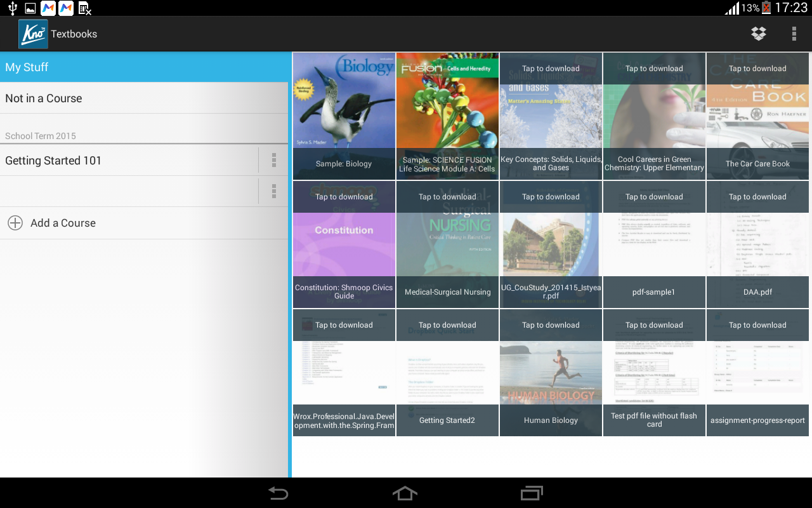Tap the USB icon in the status bar

coord(12,8)
